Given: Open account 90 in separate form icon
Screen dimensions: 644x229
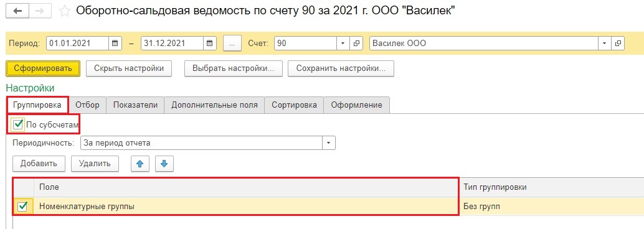Looking at the screenshot, I should coord(356,43).
